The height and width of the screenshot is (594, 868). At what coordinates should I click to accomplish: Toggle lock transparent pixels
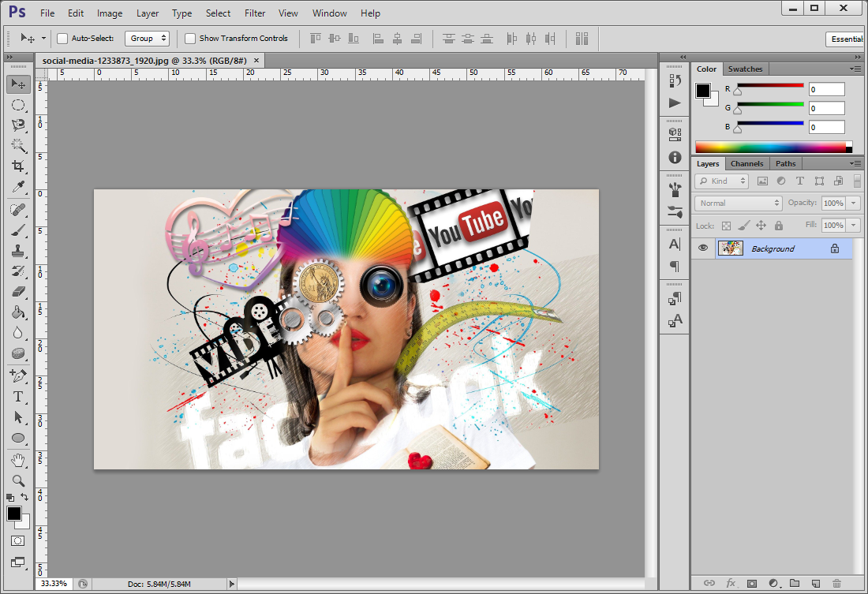(x=726, y=226)
